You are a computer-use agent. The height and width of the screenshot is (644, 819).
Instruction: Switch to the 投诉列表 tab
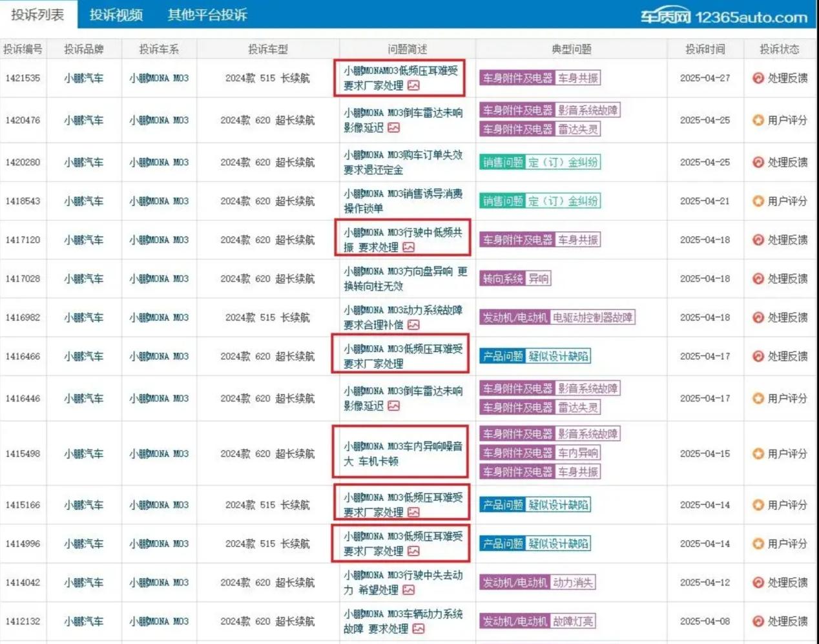click(x=38, y=14)
